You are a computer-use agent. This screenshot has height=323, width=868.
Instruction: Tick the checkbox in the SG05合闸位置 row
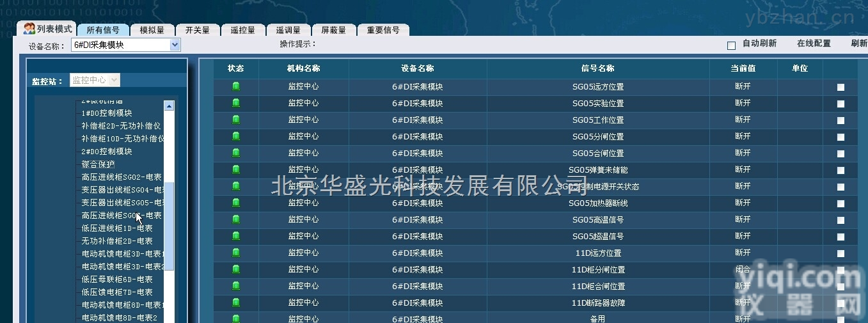coord(840,154)
